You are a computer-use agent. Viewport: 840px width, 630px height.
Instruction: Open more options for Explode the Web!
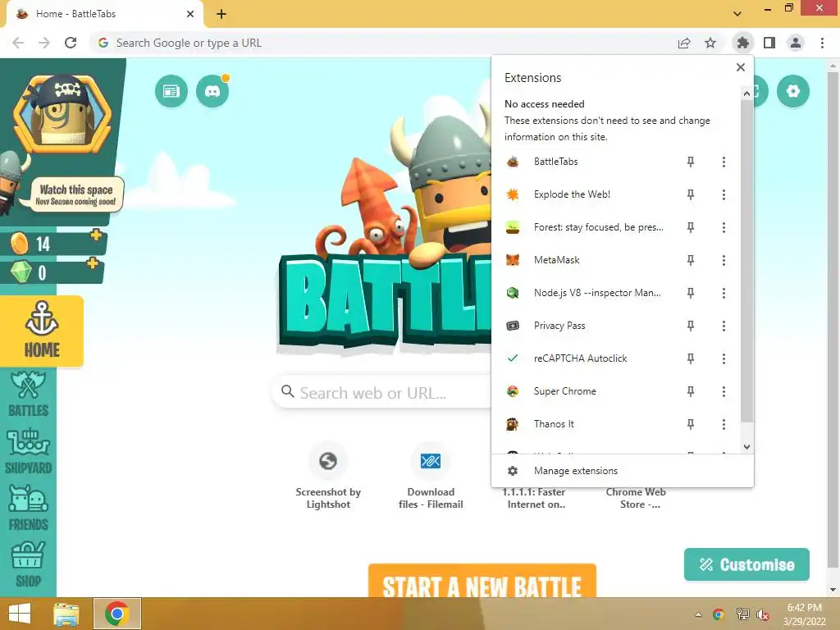724,194
